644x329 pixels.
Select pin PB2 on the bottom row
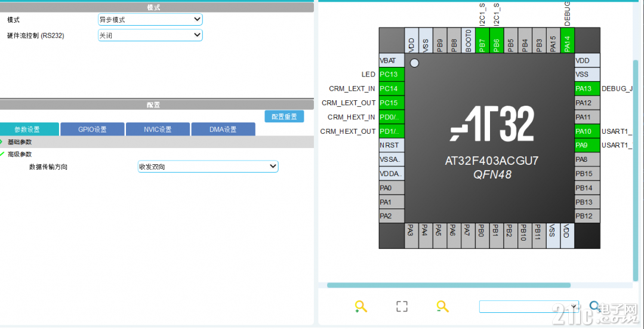[x=510, y=236]
